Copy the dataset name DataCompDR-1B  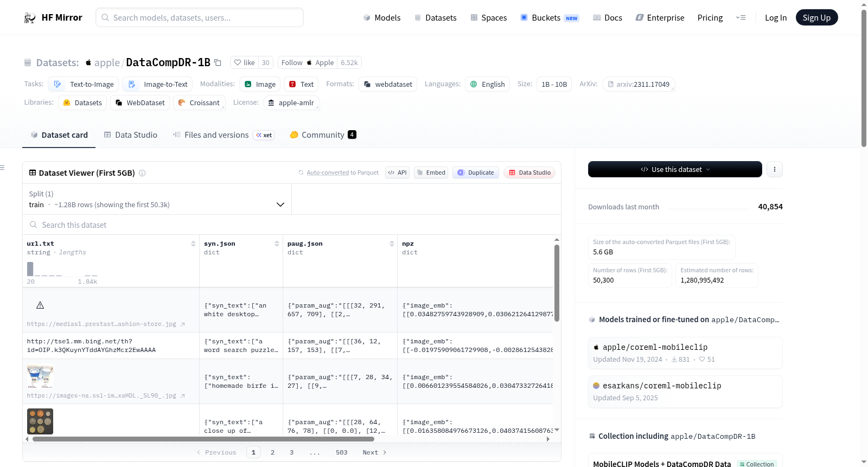[218, 62]
